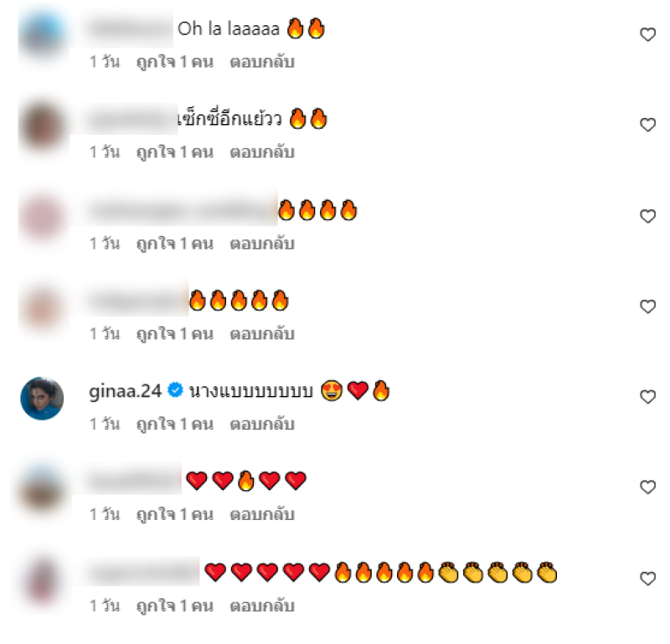670x644 pixels.
Task: Open blurred avatar of "Oh la laaaaa" commenter
Action: pyautogui.click(x=42, y=33)
